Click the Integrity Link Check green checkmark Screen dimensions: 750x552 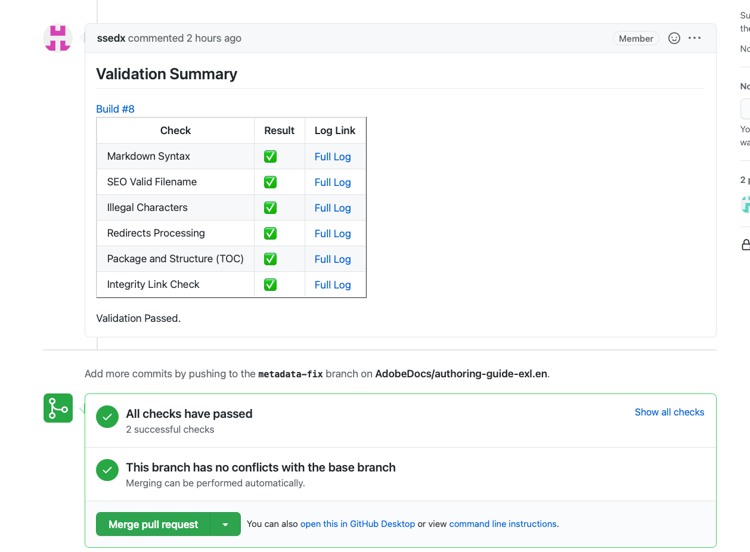click(270, 284)
